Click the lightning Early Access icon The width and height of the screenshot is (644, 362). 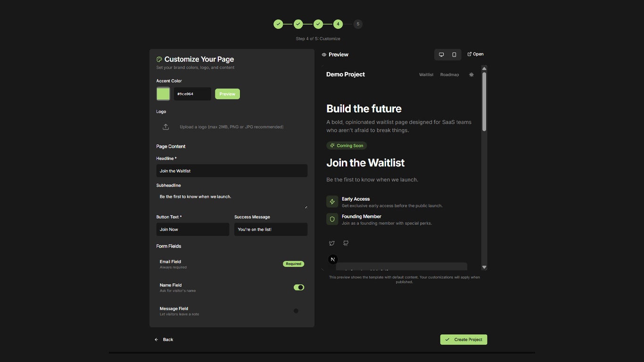(332, 201)
